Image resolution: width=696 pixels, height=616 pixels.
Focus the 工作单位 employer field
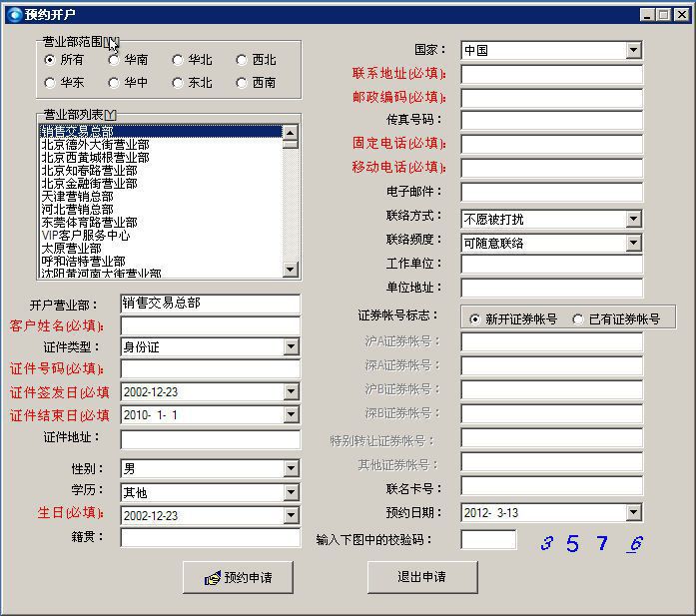(552, 264)
